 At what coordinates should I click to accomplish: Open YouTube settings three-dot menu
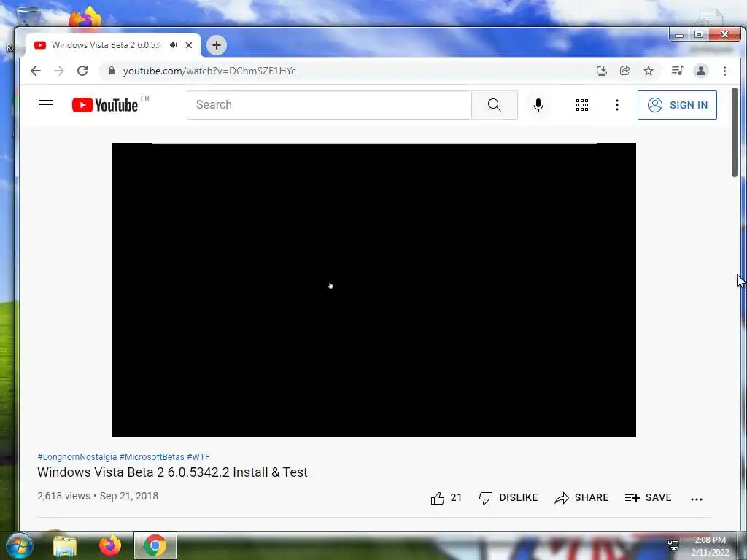point(617,105)
